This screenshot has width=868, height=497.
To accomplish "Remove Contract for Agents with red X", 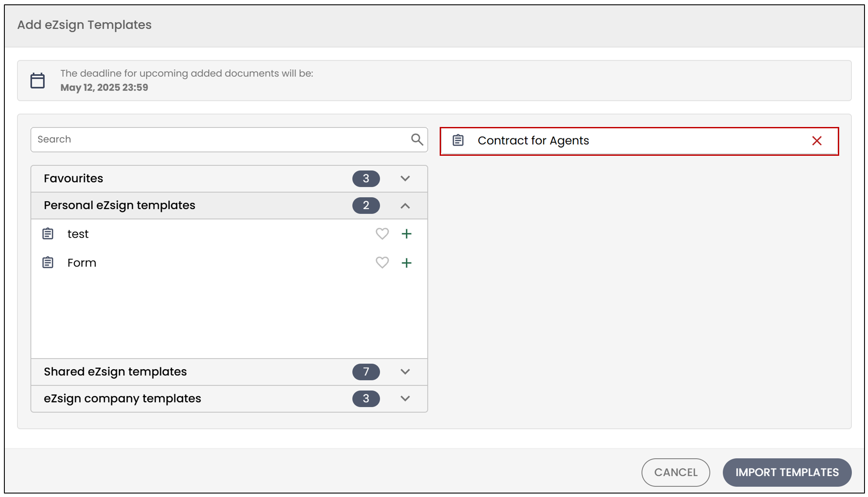I will [x=817, y=141].
